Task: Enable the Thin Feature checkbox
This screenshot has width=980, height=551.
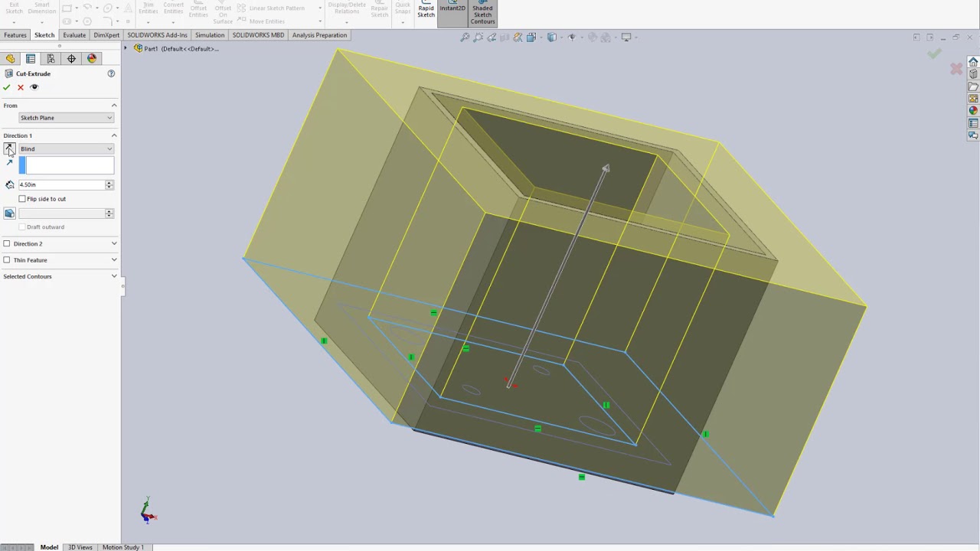Action: (7, 260)
